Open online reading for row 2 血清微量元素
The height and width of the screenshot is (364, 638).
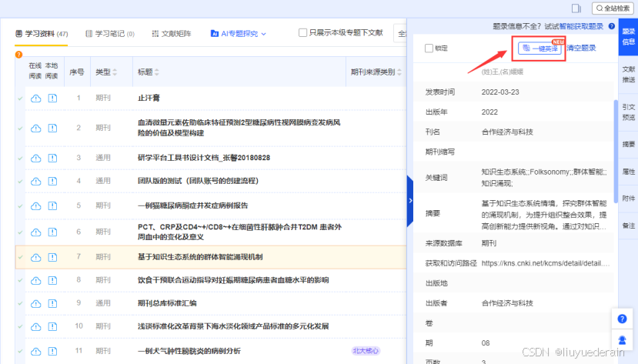[x=36, y=128]
